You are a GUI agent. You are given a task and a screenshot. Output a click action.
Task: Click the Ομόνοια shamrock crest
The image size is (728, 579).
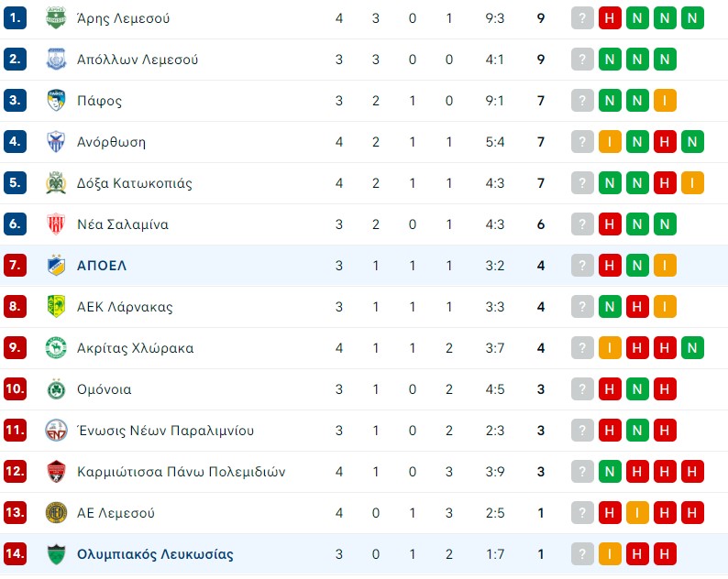(x=56, y=388)
